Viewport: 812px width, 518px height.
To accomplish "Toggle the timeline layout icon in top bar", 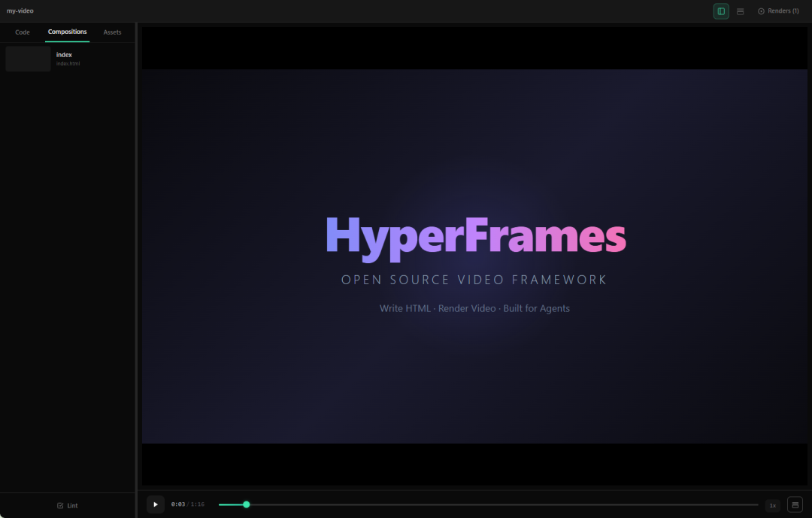I will [741, 11].
